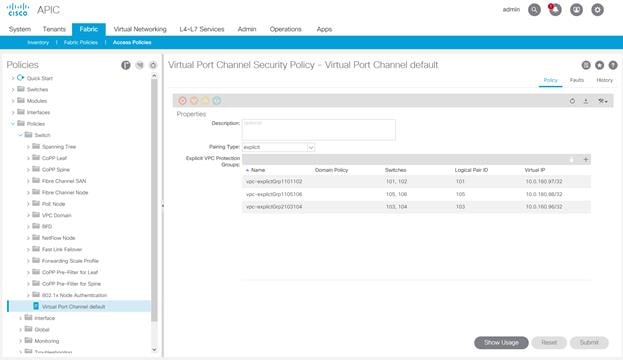
Task: Switch to the Faults tab
Action: click(x=577, y=80)
